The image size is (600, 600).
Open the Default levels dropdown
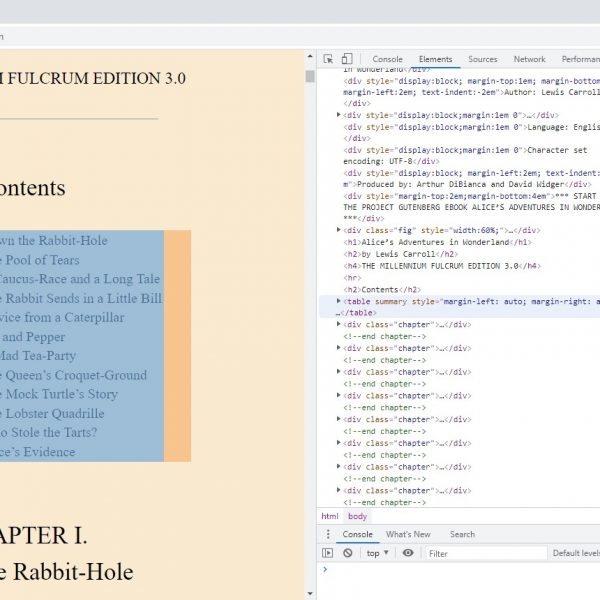point(575,553)
